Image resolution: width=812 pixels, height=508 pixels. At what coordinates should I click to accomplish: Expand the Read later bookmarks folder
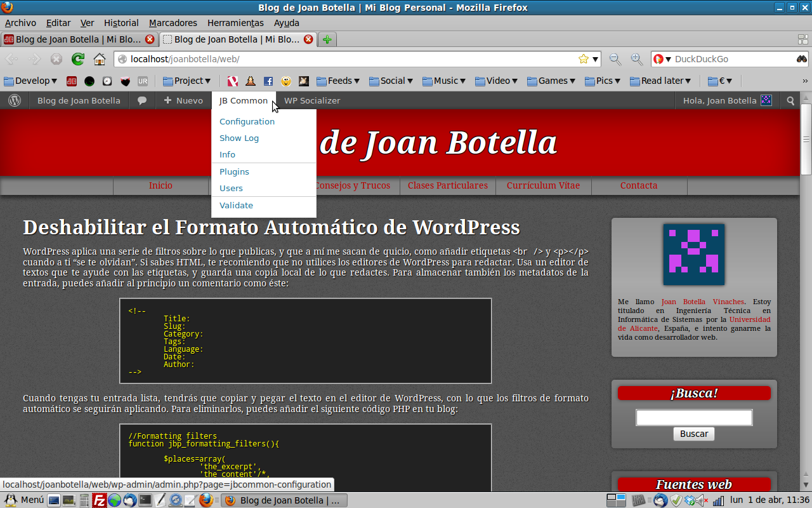(x=661, y=81)
